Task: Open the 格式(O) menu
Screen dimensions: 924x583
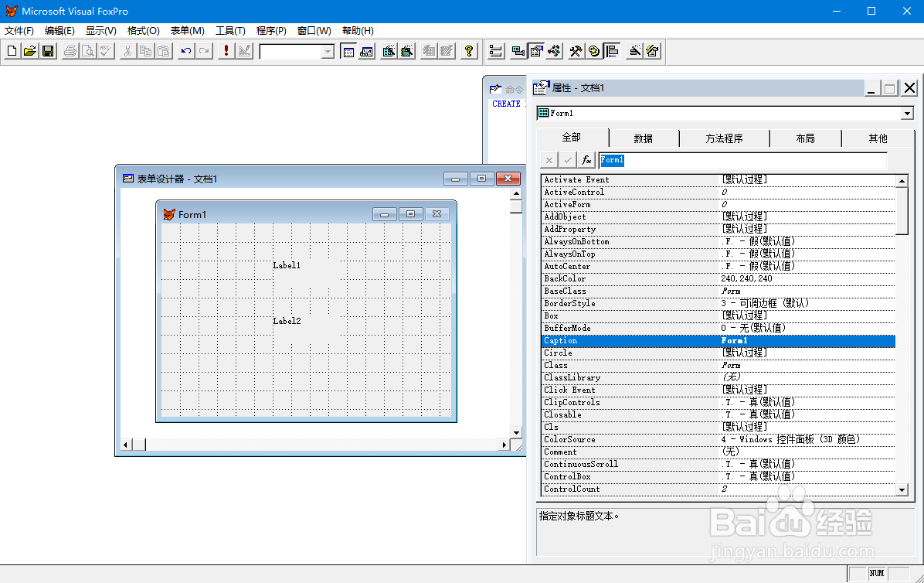Action: click(143, 31)
